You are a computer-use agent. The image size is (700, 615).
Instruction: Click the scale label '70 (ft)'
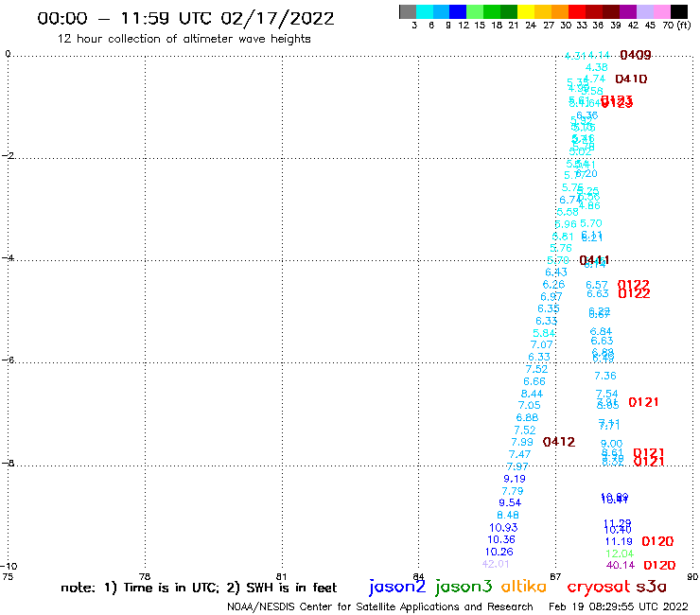pos(676,25)
